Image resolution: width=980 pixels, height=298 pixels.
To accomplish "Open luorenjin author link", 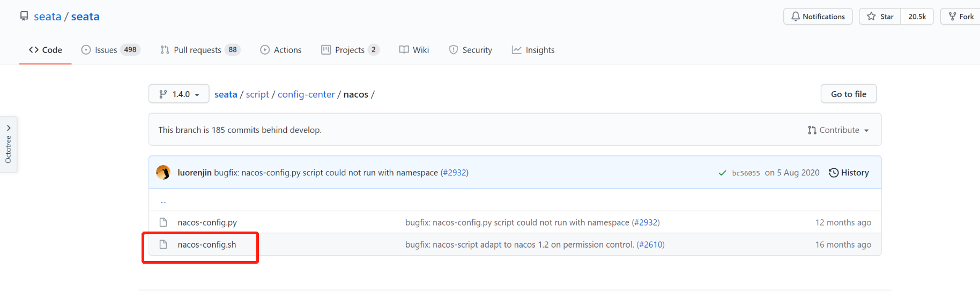I will coord(195,173).
